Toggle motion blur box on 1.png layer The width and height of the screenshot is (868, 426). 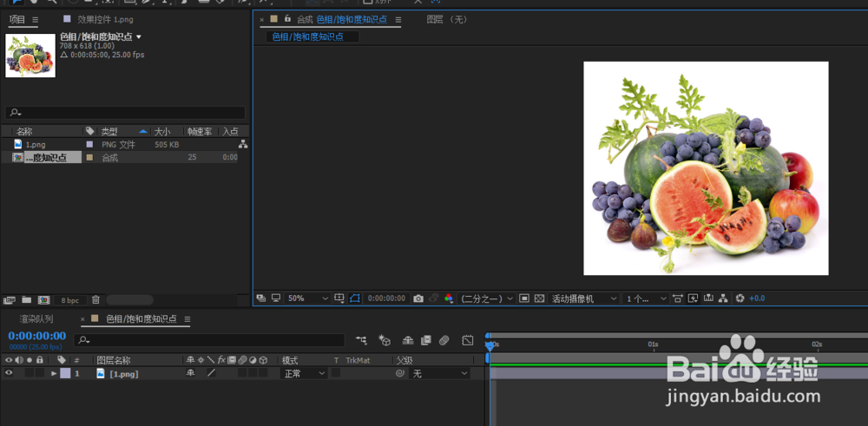click(x=242, y=373)
